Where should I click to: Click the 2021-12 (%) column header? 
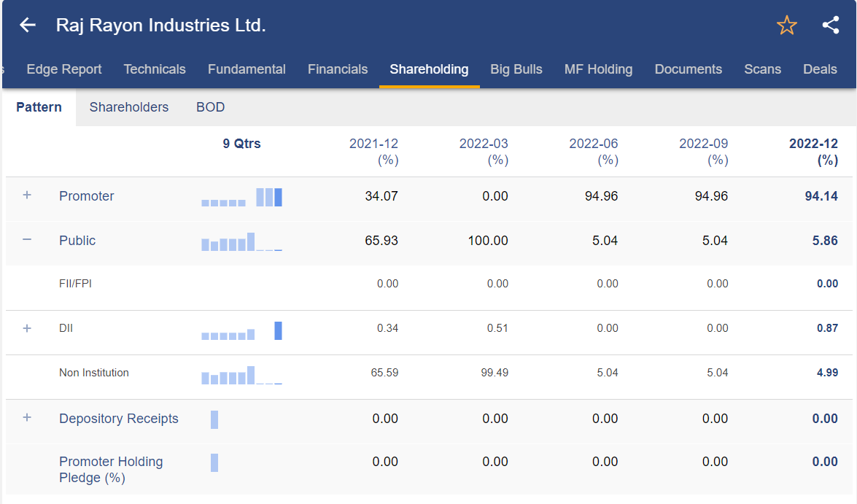[374, 152]
